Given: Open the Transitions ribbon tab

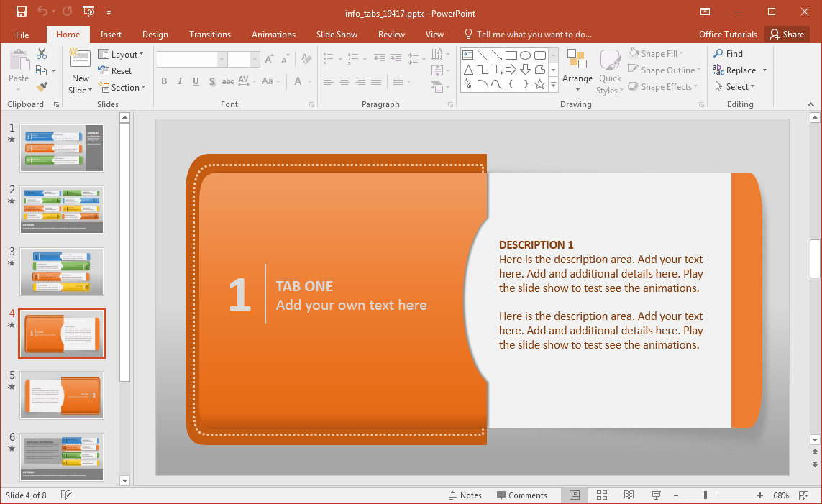Looking at the screenshot, I should tap(210, 35).
